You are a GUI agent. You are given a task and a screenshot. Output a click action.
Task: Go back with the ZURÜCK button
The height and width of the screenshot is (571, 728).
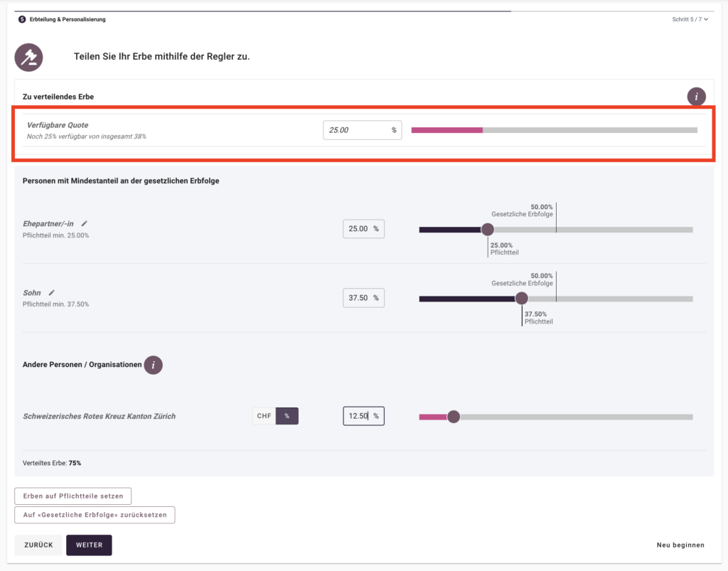pos(38,545)
